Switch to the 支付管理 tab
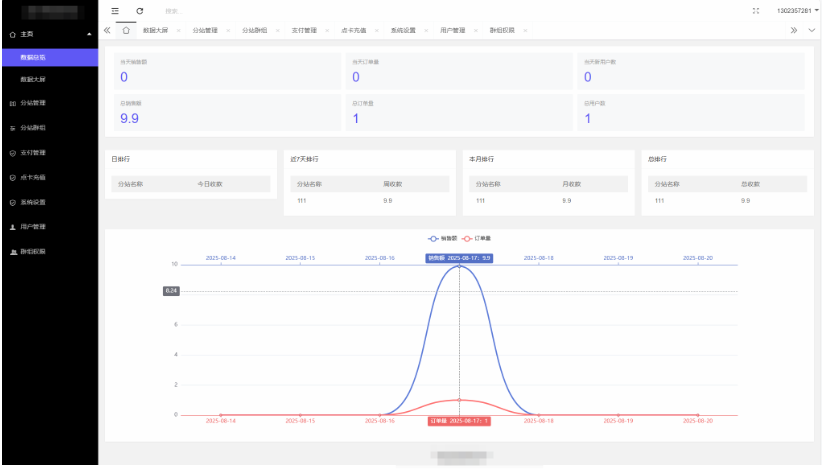 pos(304,31)
